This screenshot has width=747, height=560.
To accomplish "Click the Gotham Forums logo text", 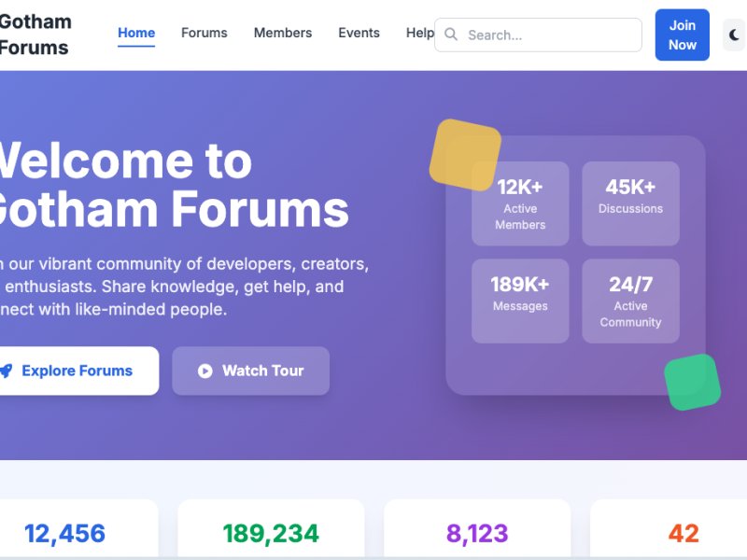I will [35, 35].
